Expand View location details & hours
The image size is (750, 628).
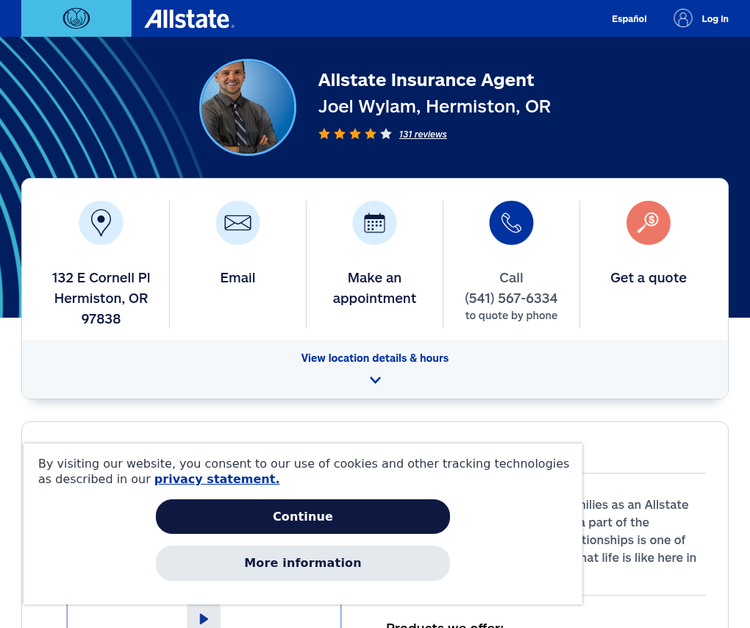375,358
